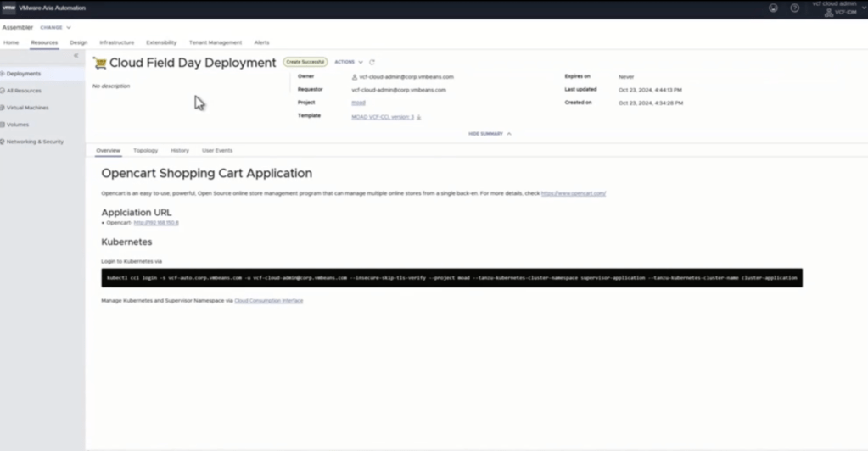
Task: Click the VMware logo in top bar
Action: (x=9, y=8)
